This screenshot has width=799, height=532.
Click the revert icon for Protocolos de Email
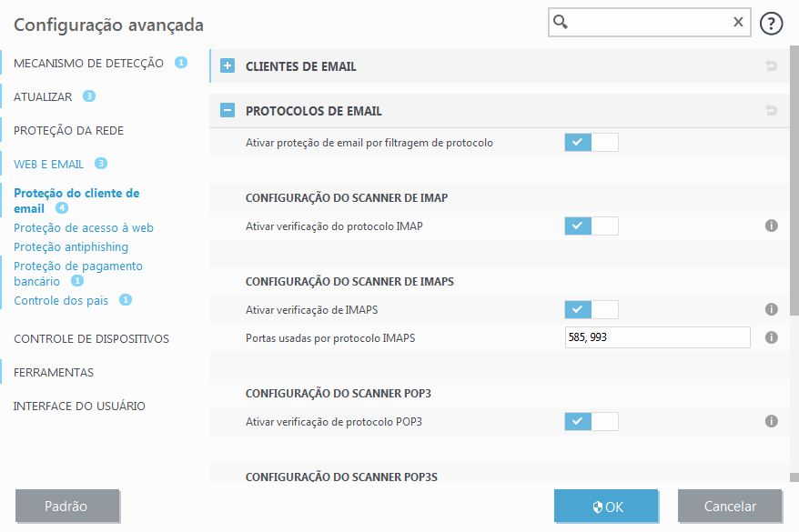click(x=773, y=109)
